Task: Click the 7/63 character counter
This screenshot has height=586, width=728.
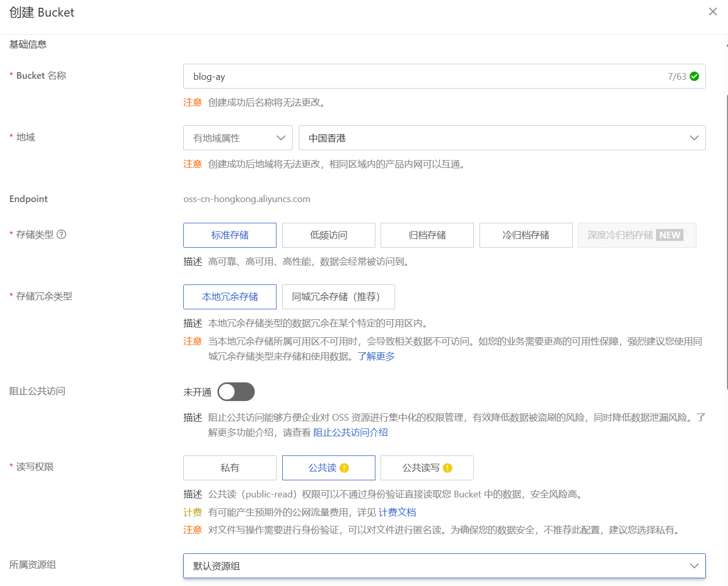Action: (677, 77)
